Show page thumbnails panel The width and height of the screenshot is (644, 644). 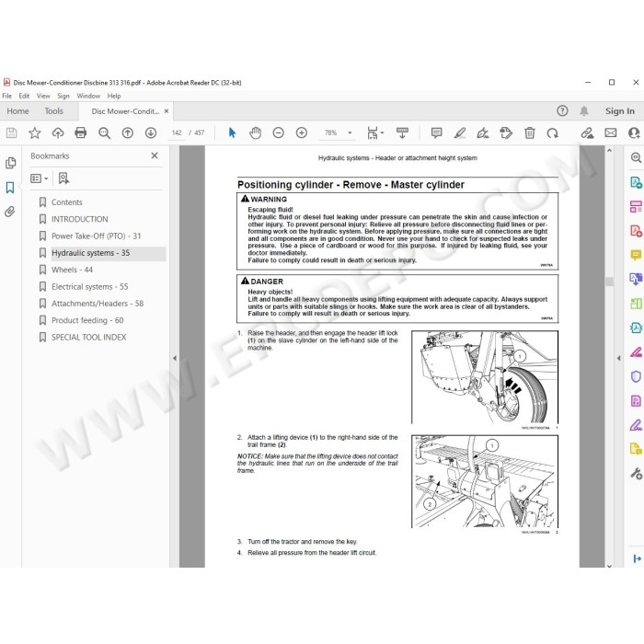[x=11, y=163]
